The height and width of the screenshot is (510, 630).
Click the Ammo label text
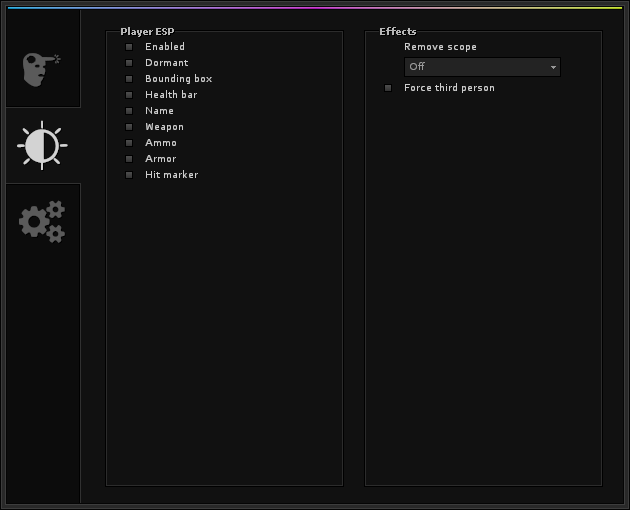pyautogui.click(x=161, y=143)
